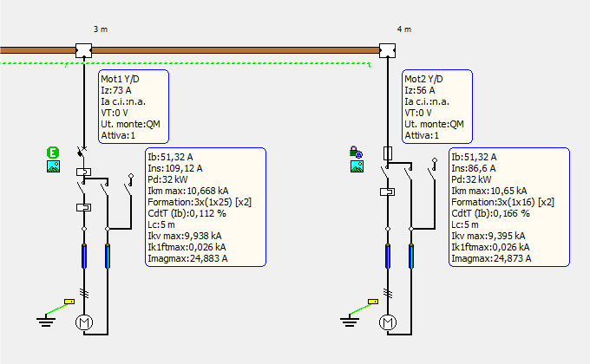Click the picture icon beside Mot2
This screenshot has height=364, width=590.
356,167
